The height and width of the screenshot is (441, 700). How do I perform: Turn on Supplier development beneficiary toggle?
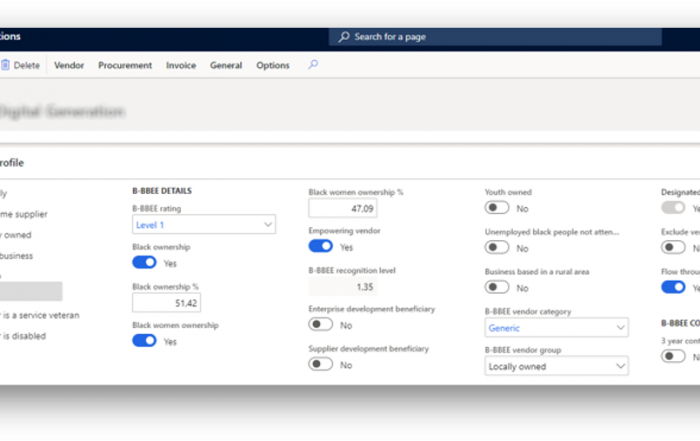click(x=321, y=364)
